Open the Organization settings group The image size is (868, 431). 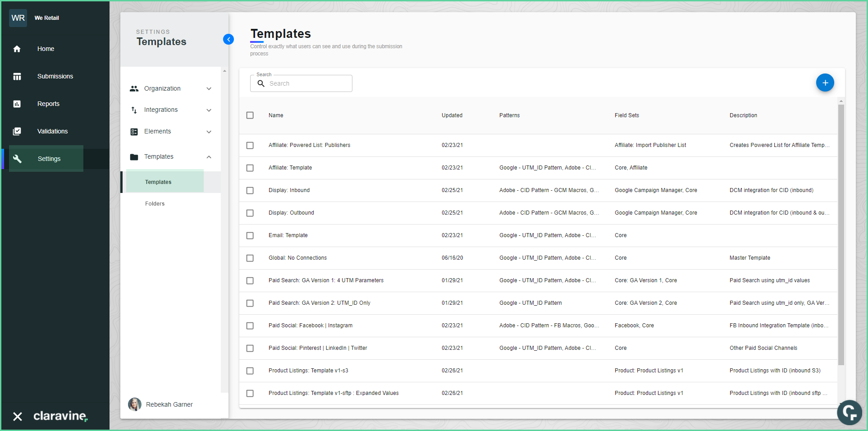(x=162, y=88)
